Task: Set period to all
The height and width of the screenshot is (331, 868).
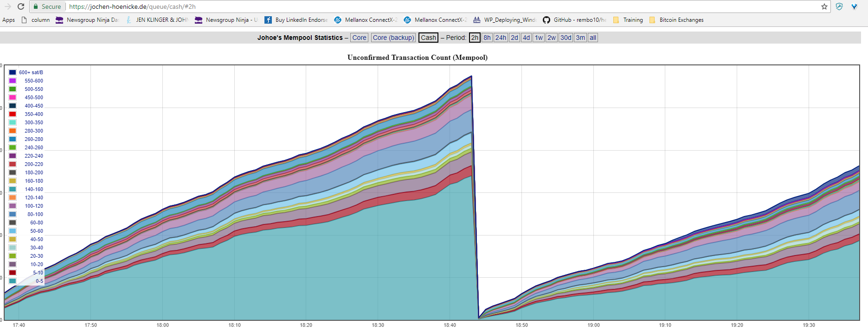Action: click(x=593, y=38)
